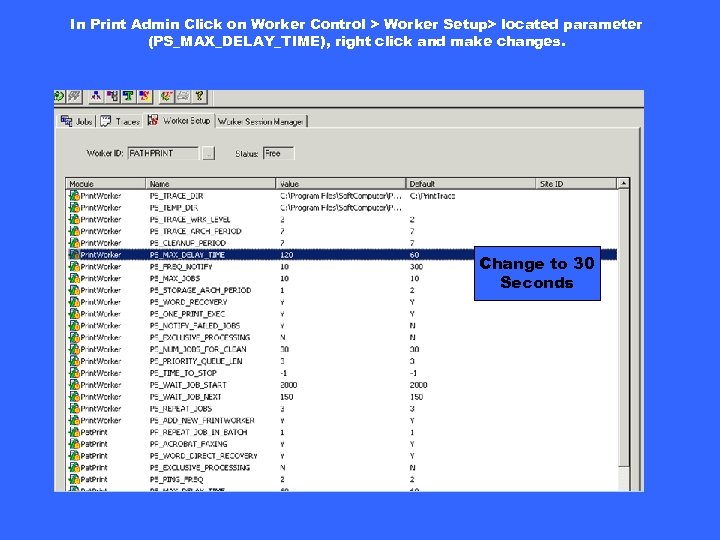Viewport: 720px width, 540px height.
Task: Click the Status field showing Free
Action: [x=278, y=153]
